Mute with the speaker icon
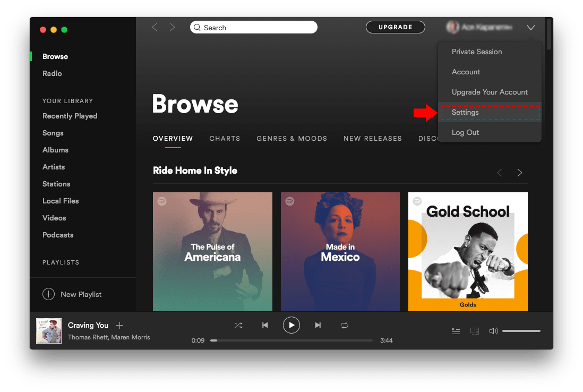Viewport: 583px width, 392px height. click(493, 331)
